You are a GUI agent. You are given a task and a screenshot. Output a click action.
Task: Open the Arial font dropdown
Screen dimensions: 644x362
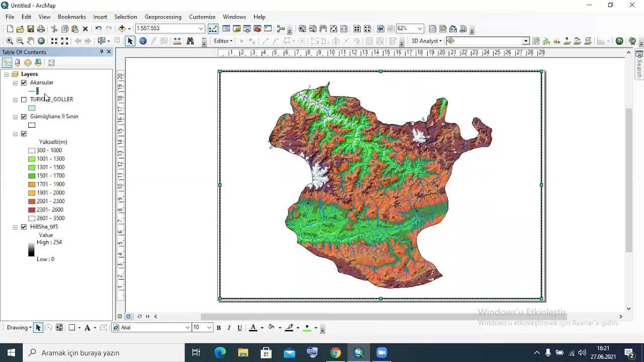coord(188,328)
